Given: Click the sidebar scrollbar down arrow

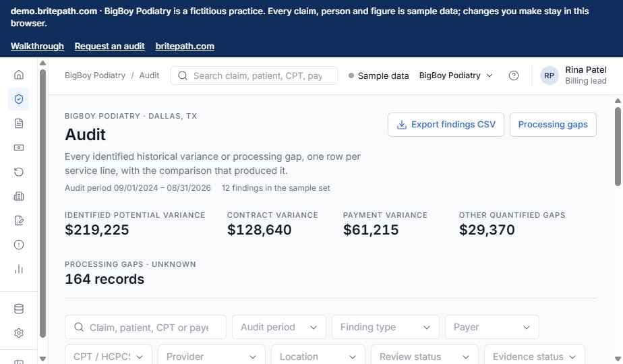Looking at the screenshot, I should (43, 359).
